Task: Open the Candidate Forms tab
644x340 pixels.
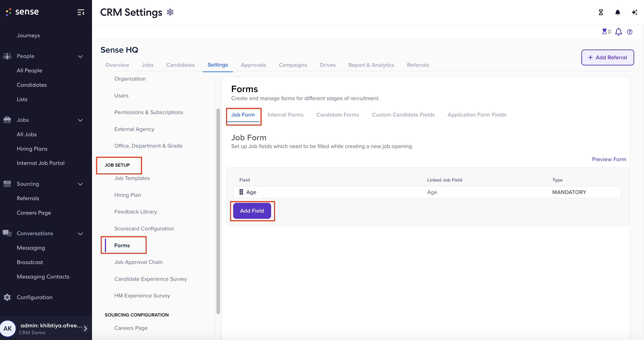Action: pos(338,115)
